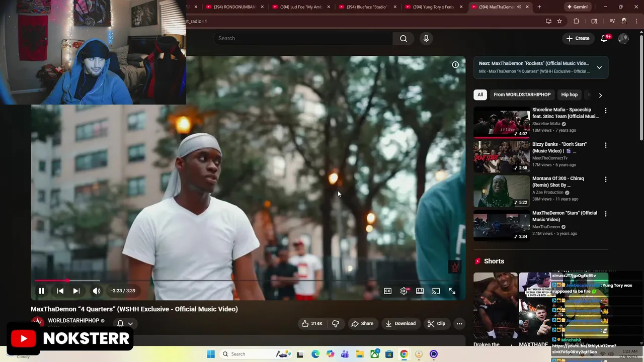Open the WORLDSTARHIPHOP channel link
Image resolution: width=644 pixels, height=362 pixels.
pyautogui.click(x=73, y=320)
